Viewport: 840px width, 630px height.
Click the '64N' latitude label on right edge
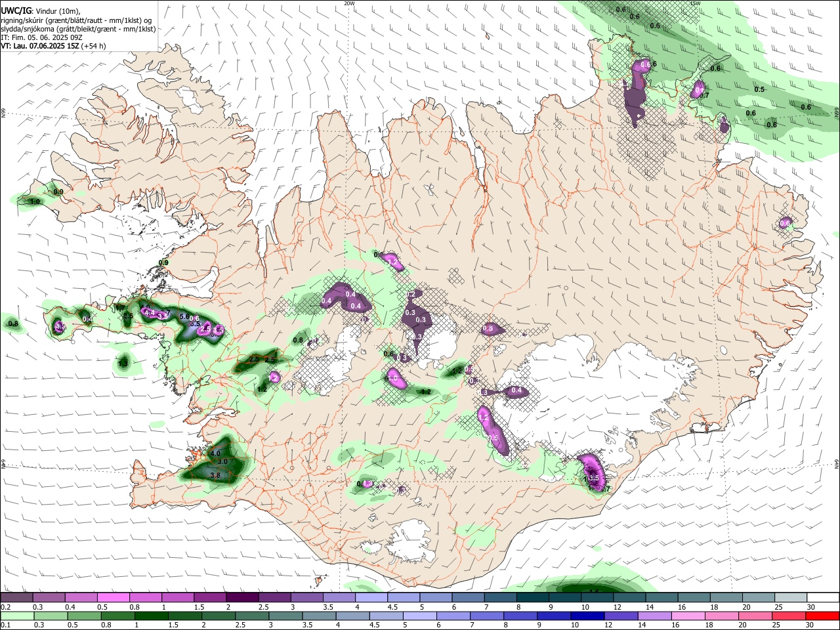pyautogui.click(x=837, y=463)
